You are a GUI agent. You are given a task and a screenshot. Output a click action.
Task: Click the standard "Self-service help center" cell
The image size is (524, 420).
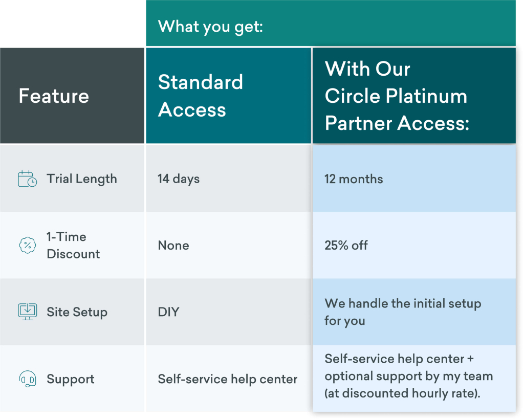tap(227, 379)
